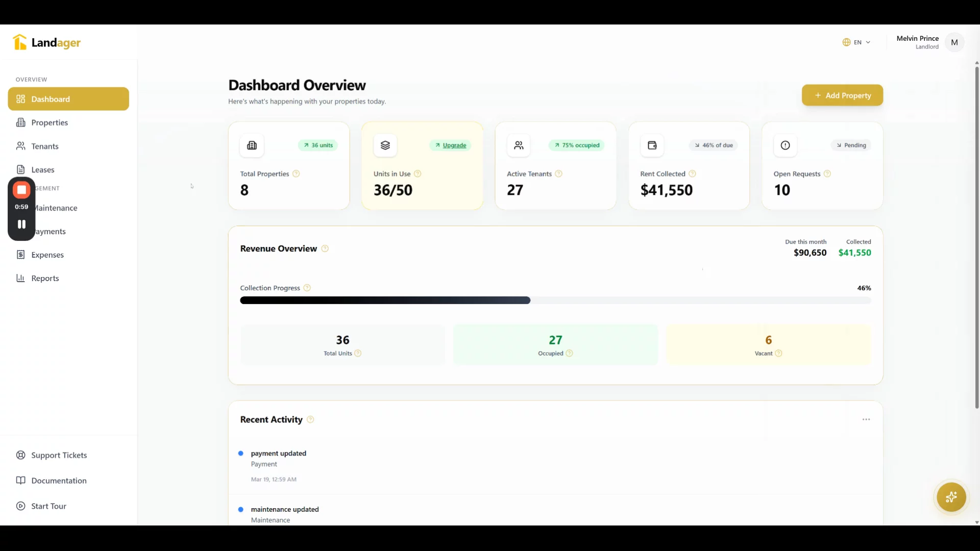Click help icon next to Vacant

779,354
